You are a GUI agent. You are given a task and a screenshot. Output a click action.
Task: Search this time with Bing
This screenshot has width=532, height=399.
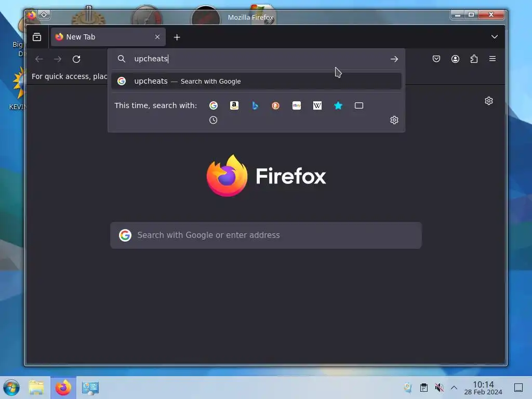tap(255, 105)
